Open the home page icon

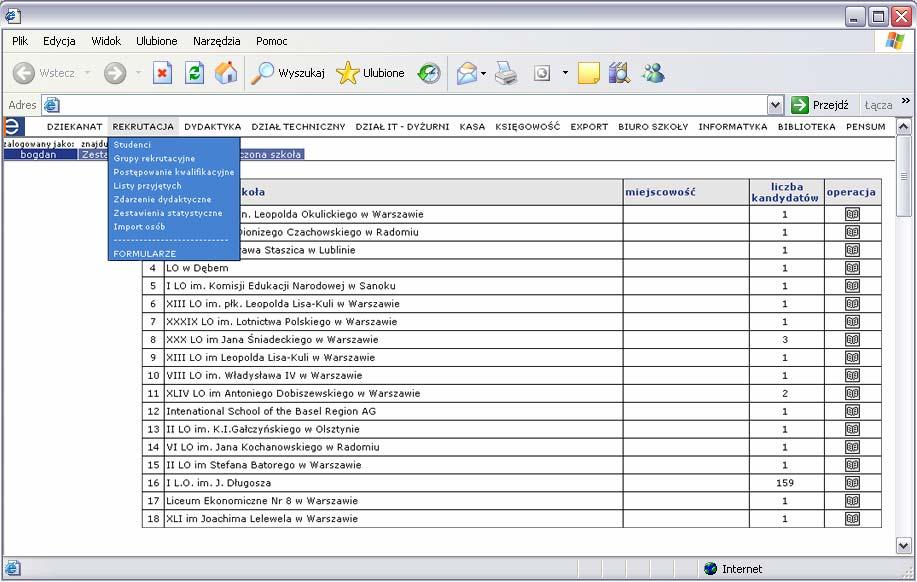[x=226, y=73]
